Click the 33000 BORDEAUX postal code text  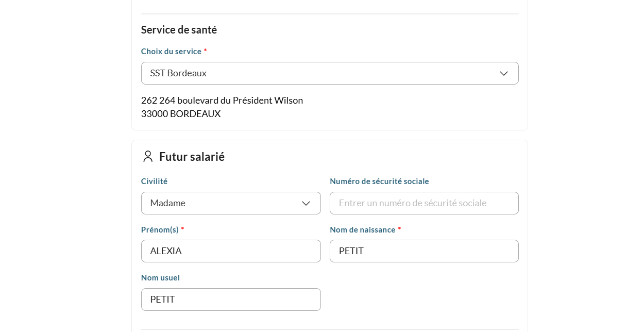tap(180, 114)
